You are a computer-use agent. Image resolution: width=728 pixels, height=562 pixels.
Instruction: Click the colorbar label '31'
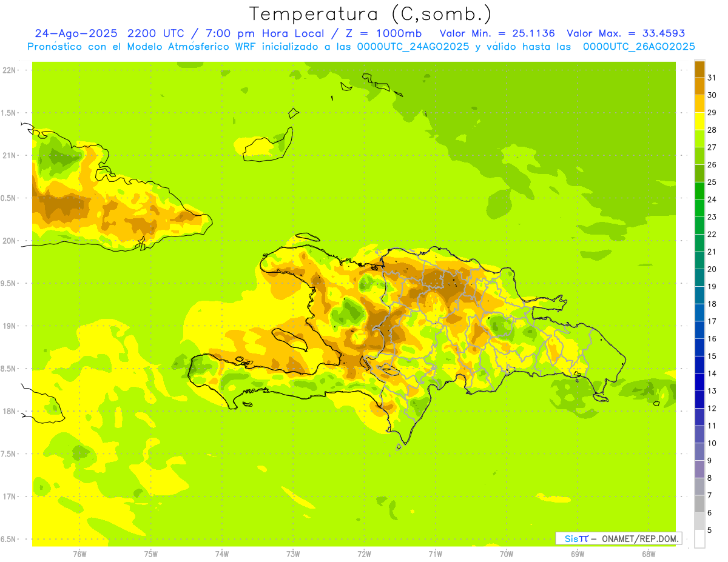(712, 78)
